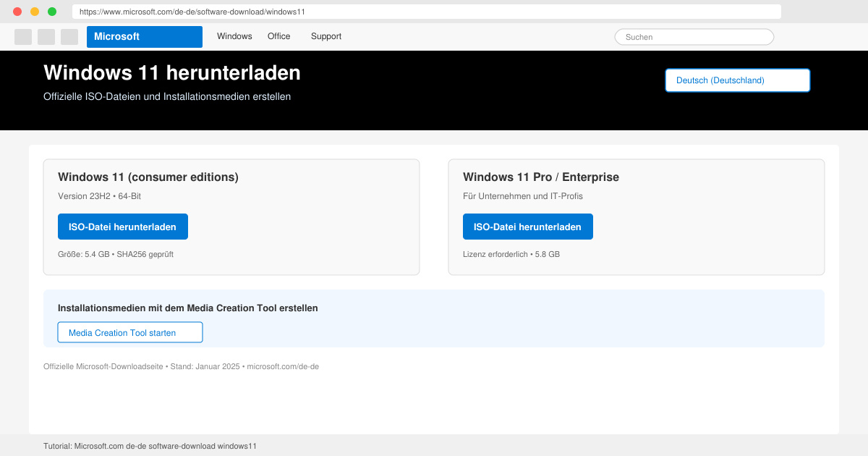
Task: Focus the Suchen search field
Action: (694, 37)
